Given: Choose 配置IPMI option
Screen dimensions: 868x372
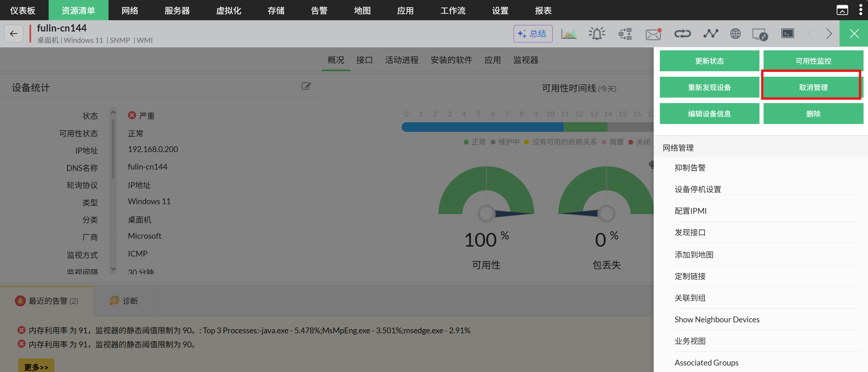Looking at the screenshot, I should (767, 211).
